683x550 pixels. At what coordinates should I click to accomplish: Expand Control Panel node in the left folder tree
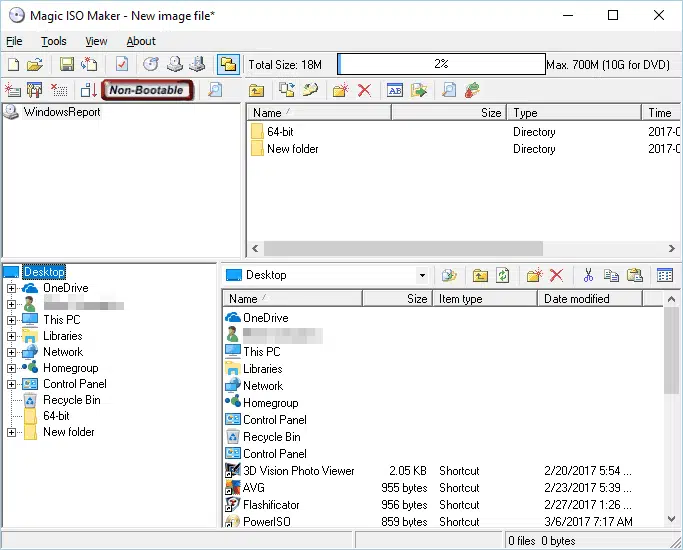[x=12, y=385]
